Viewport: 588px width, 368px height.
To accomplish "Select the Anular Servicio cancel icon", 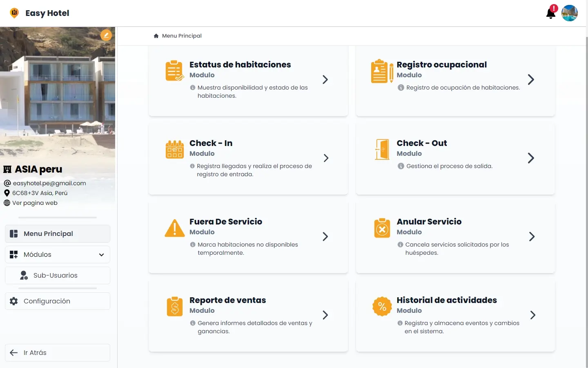I will click(x=381, y=228).
